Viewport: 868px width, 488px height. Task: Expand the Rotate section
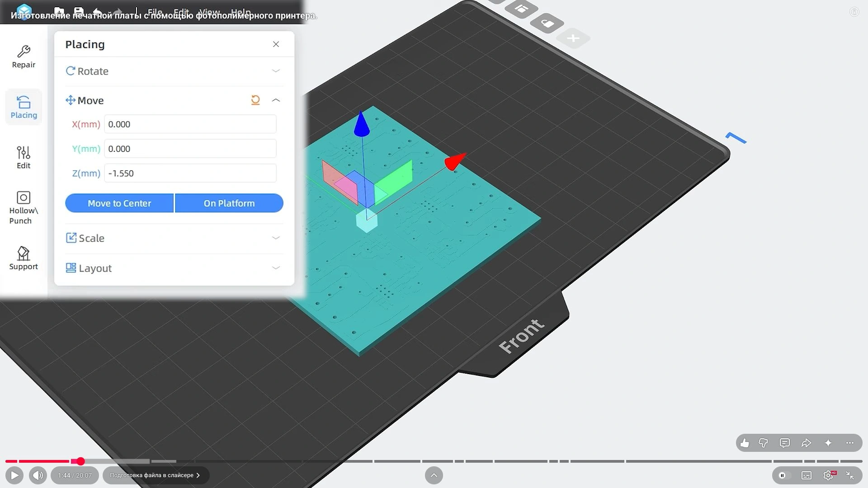click(x=174, y=71)
